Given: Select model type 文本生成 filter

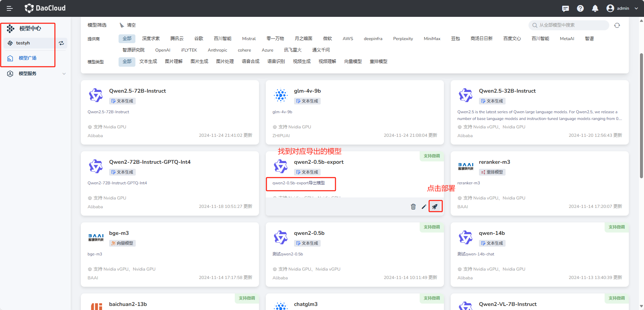Looking at the screenshot, I should [x=148, y=62].
